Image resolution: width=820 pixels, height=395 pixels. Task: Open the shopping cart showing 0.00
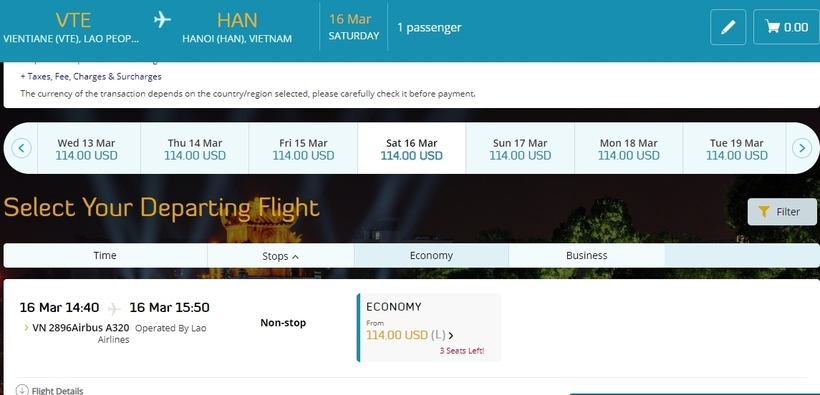787,27
